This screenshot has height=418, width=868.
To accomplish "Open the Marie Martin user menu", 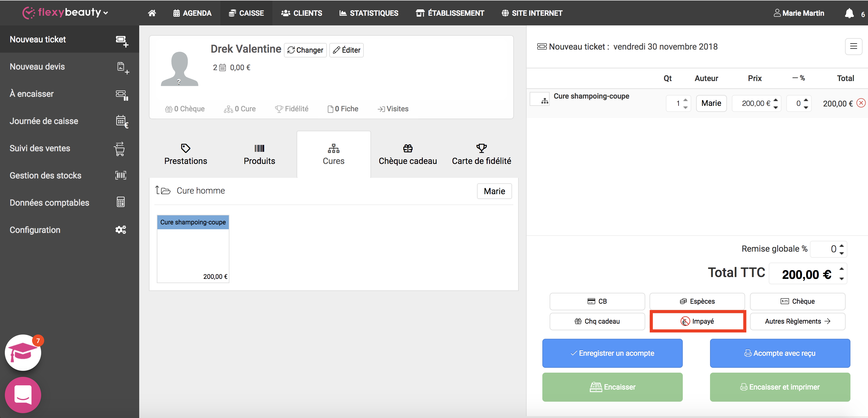I will (x=799, y=13).
